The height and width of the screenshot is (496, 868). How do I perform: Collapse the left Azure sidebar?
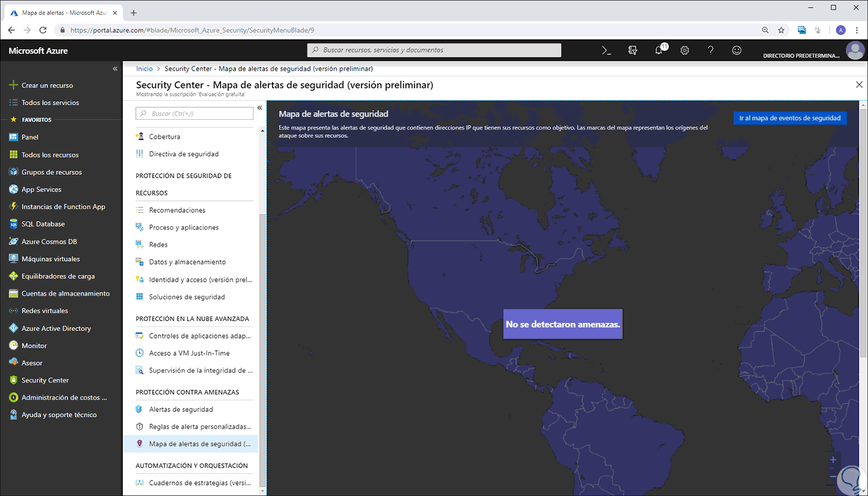[115, 69]
